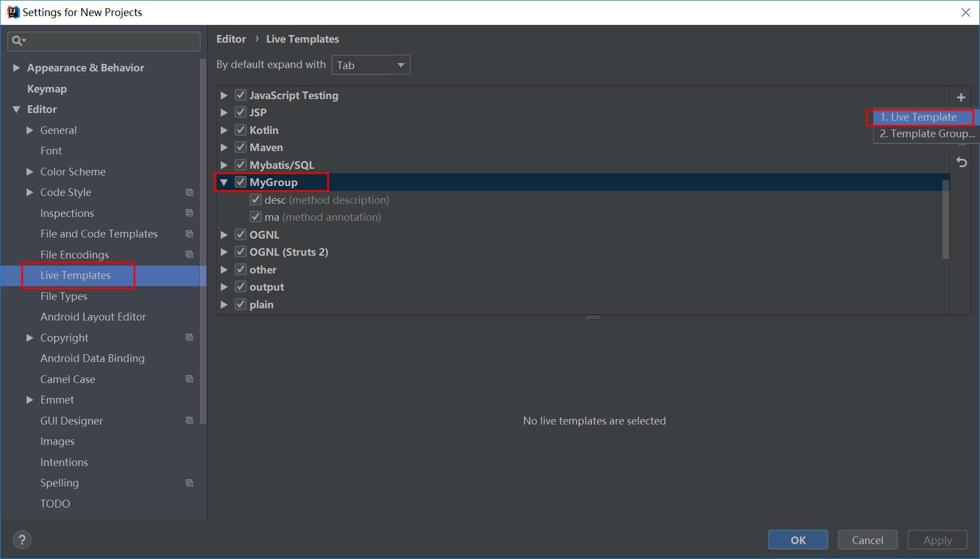Click project-level icon beside File and Code Templates

[x=189, y=234]
